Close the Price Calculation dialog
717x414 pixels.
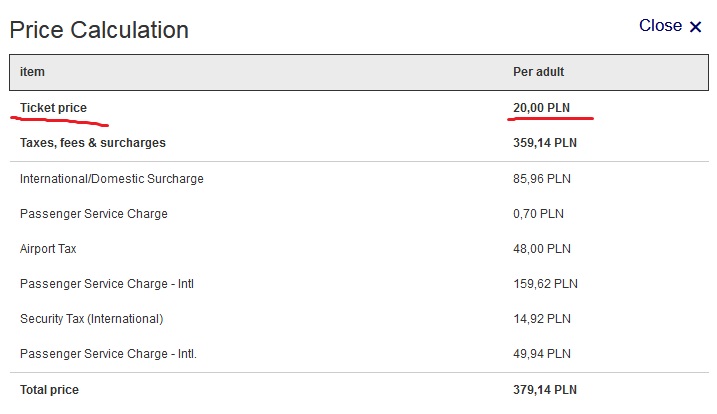pyautogui.click(x=670, y=26)
